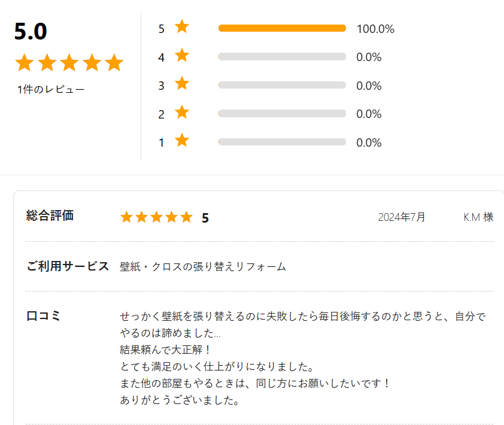504x425 pixels.
Task: Click the large five-star rating under 5.0
Action: [69, 62]
